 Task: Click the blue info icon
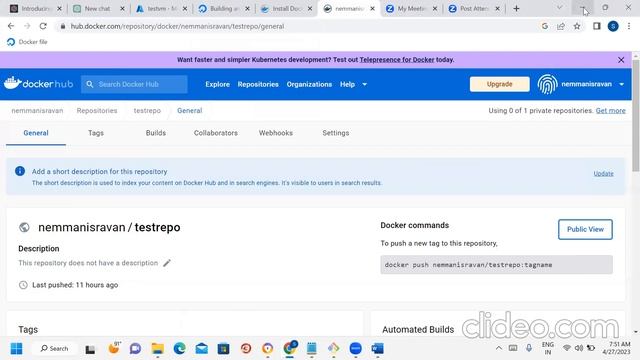click(20, 171)
